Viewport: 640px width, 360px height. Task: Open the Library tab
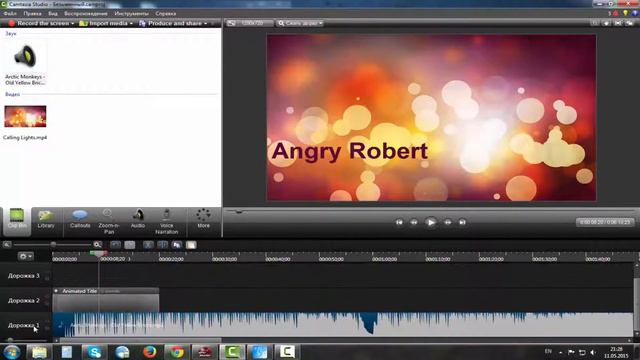46,220
